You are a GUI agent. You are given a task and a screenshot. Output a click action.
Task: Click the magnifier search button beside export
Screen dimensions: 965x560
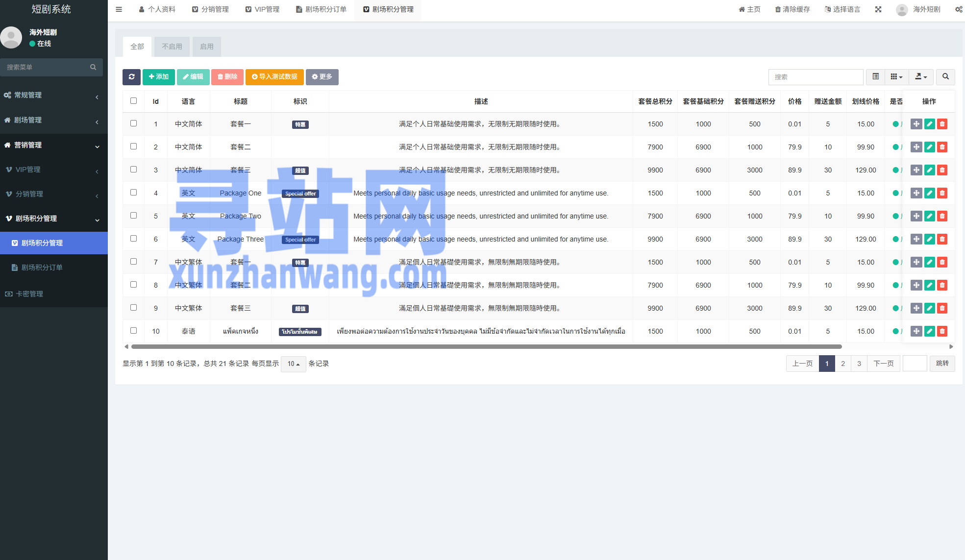point(945,77)
